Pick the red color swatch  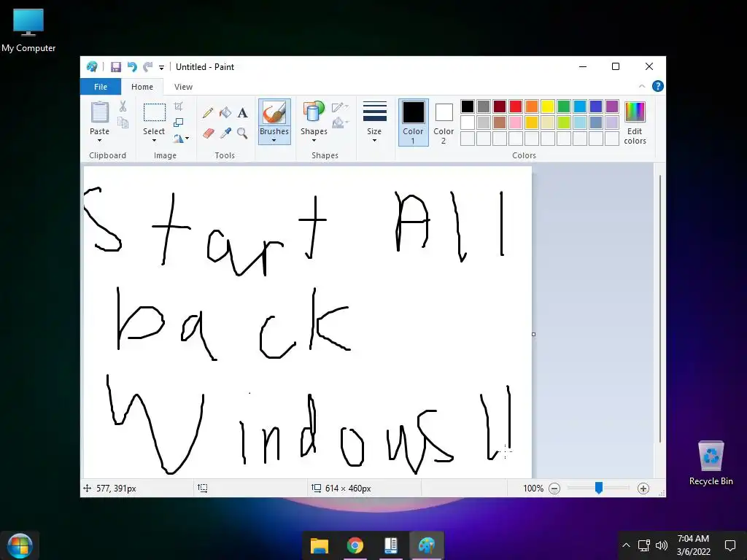coord(516,106)
